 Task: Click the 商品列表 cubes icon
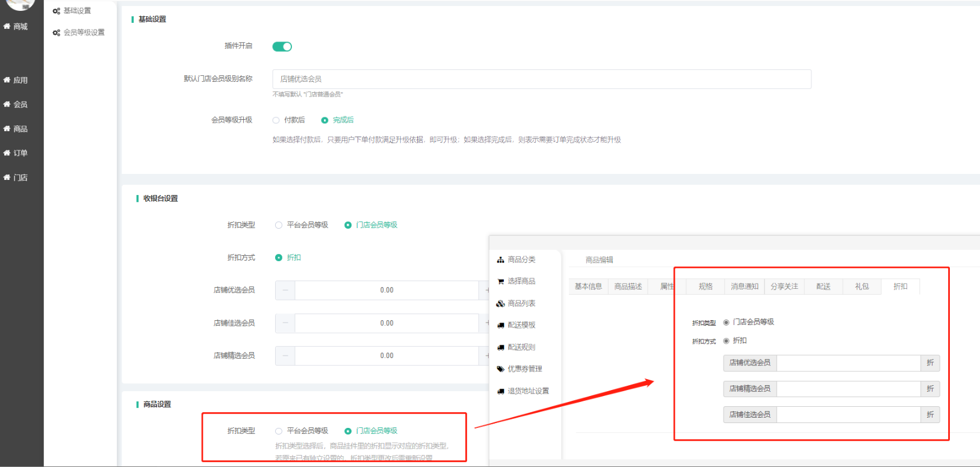500,304
